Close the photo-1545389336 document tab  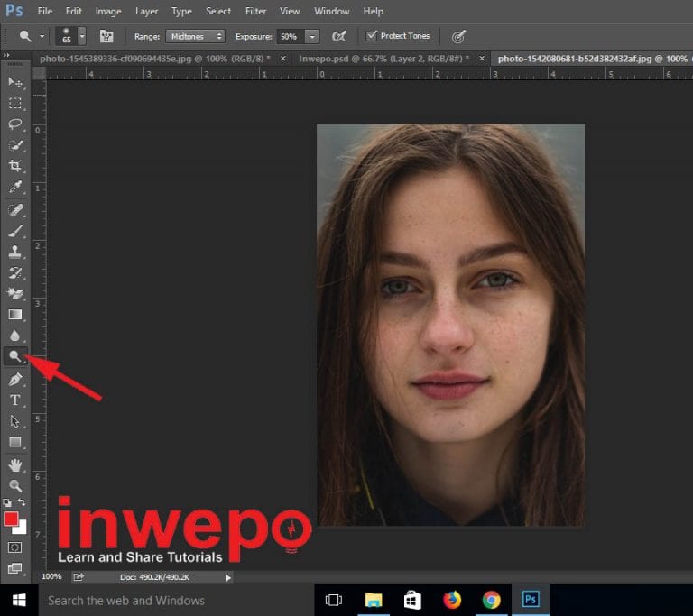point(283,59)
